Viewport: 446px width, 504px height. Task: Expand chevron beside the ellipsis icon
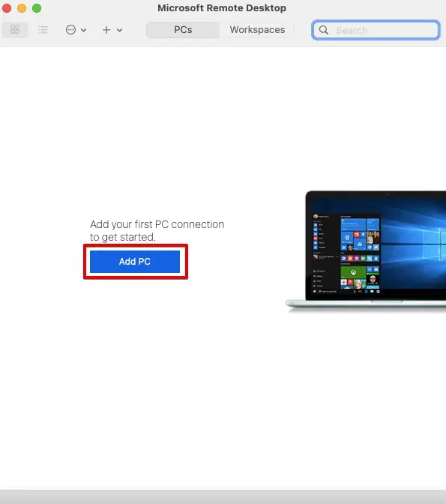[83, 30]
